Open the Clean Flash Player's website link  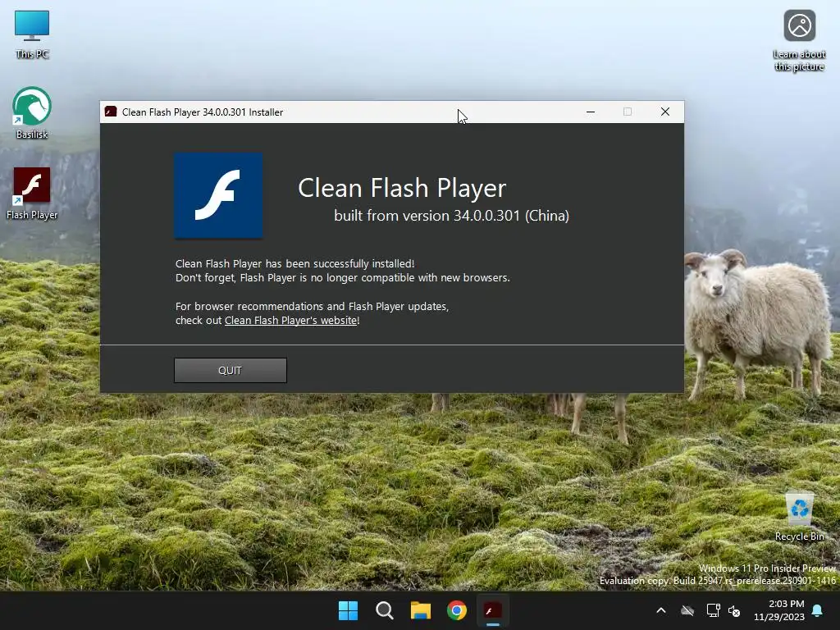291,321
